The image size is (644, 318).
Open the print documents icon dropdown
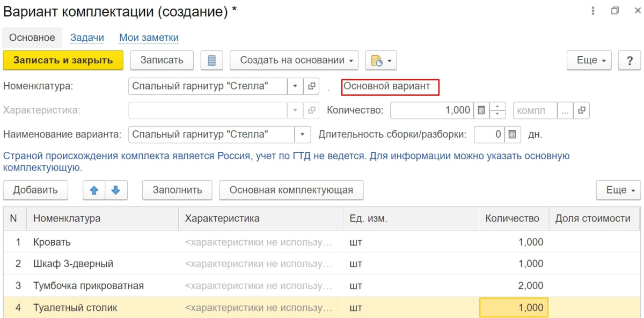(380, 61)
